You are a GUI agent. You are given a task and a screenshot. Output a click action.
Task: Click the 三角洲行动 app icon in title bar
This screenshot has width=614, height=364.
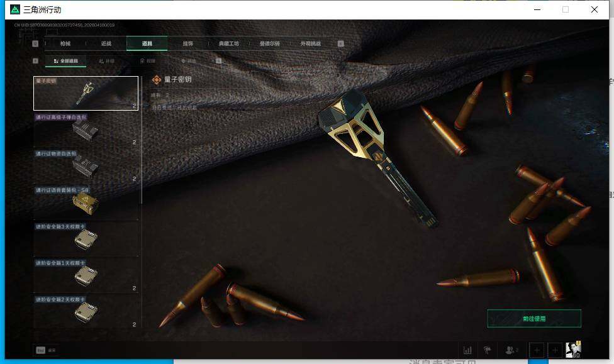coord(15,9)
